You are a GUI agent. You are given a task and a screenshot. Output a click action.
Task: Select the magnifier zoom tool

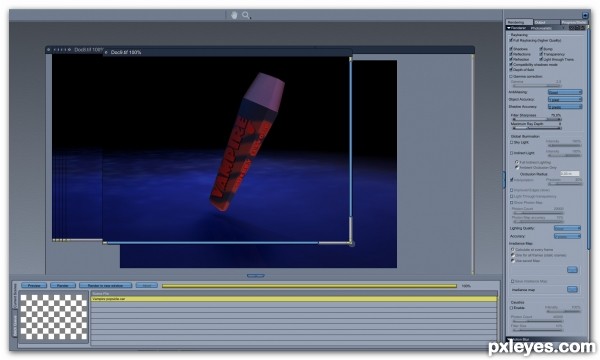click(246, 15)
